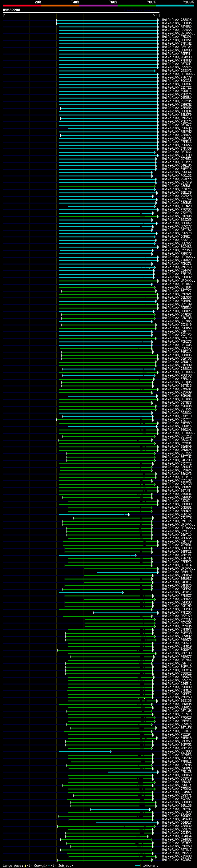The image size is (197, 868).
Task: Click the UniRef100_O24407 label
Action: coord(177,271)
